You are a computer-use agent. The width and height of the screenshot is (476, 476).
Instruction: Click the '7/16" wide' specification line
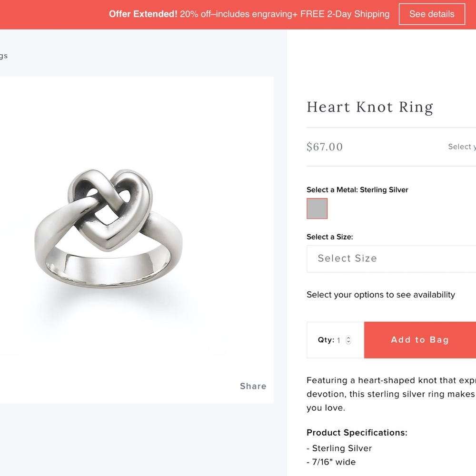[x=331, y=462]
